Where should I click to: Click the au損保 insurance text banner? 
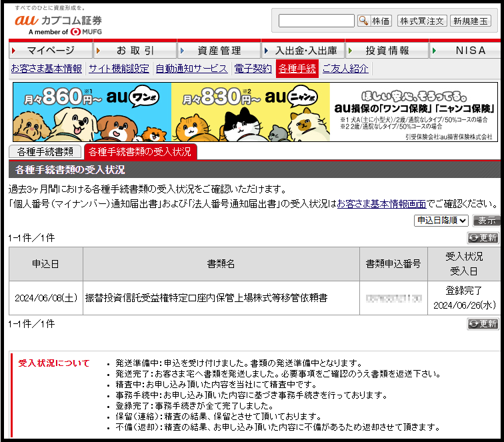pos(414,112)
